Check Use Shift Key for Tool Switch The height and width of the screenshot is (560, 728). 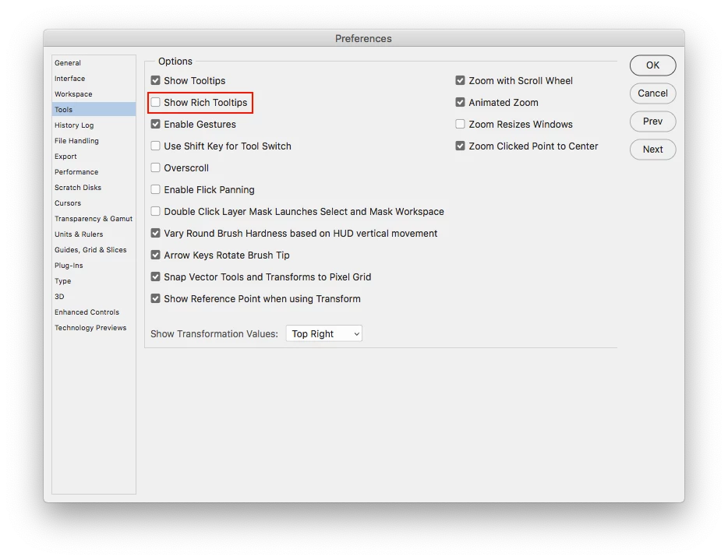point(156,146)
